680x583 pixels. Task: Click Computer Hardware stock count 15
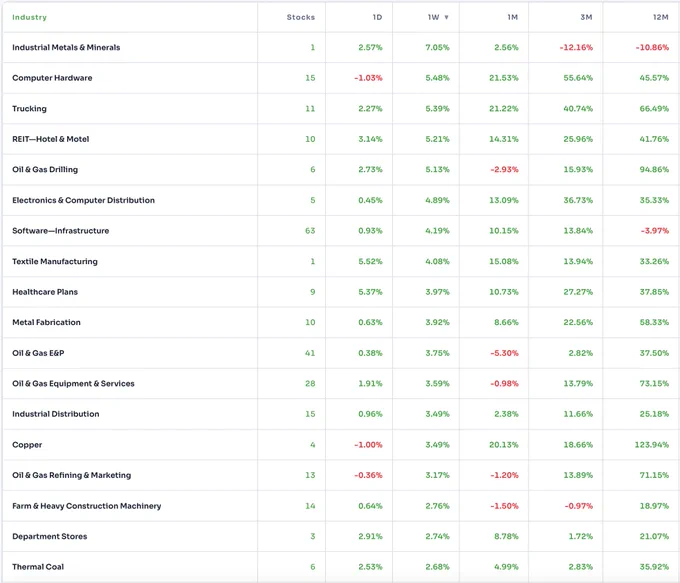click(x=310, y=78)
